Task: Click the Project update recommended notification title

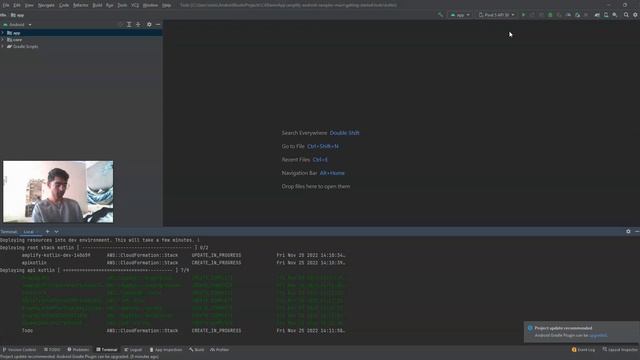Action: [563, 328]
